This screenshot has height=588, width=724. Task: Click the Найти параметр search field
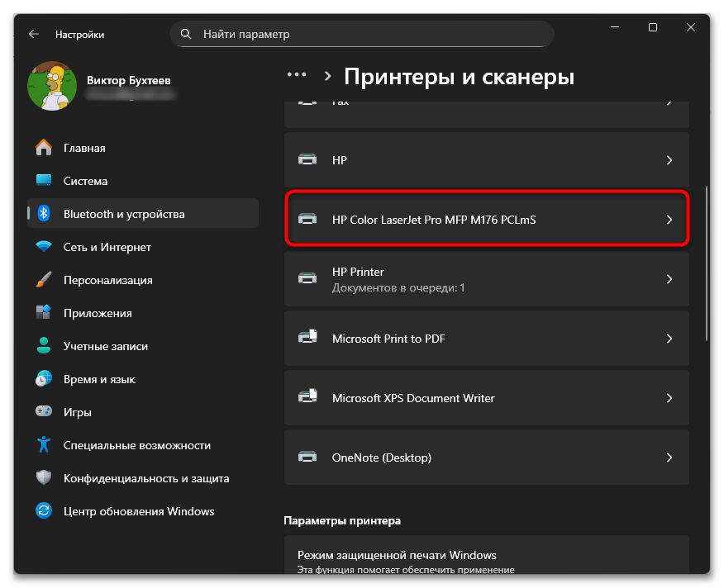(x=361, y=34)
